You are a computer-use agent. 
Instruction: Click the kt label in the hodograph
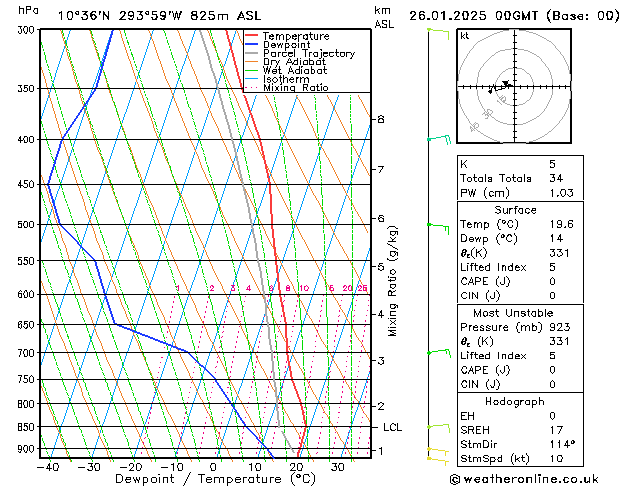(x=465, y=36)
